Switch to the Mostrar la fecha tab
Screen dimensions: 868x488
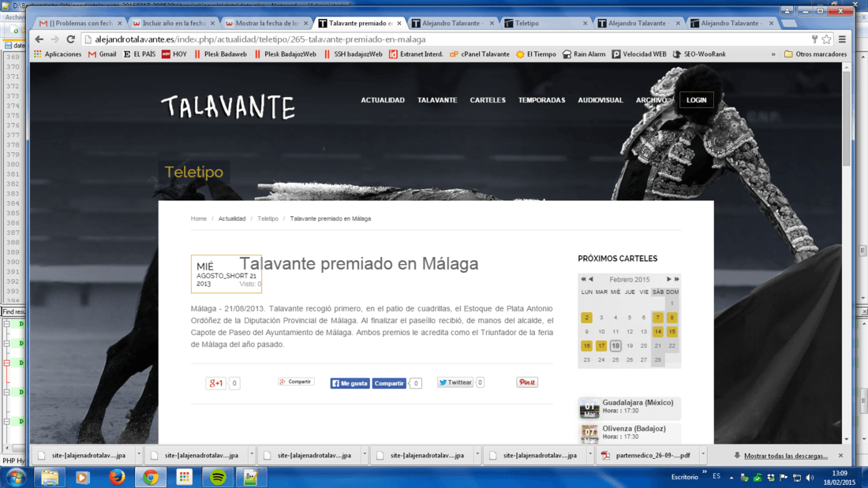[x=267, y=23]
